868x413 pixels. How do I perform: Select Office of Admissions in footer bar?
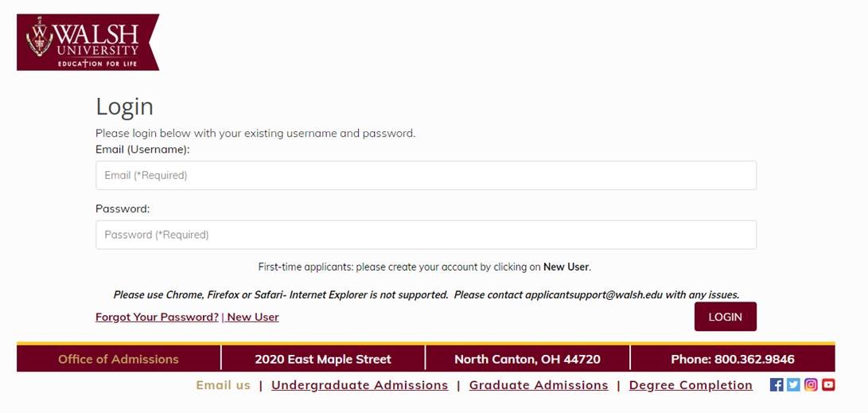(119, 359)
